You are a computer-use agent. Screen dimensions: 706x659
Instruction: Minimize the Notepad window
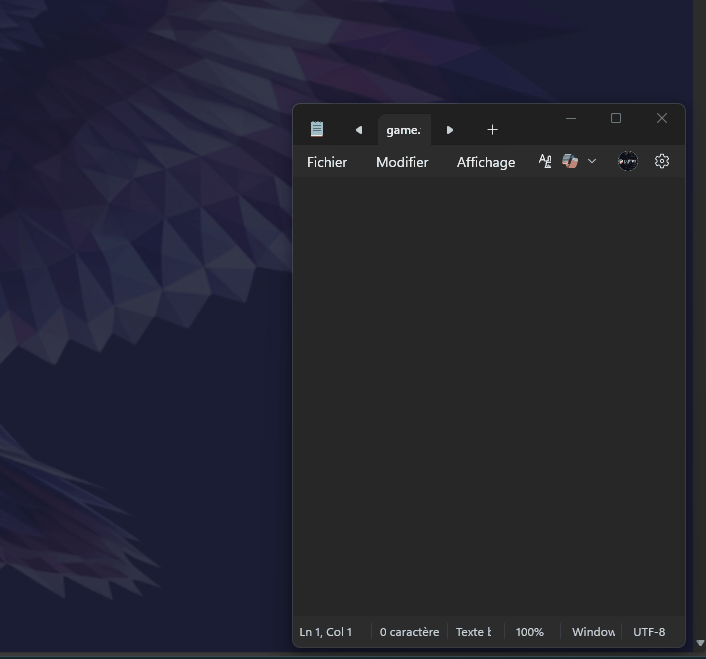click(x=571, y=118)
